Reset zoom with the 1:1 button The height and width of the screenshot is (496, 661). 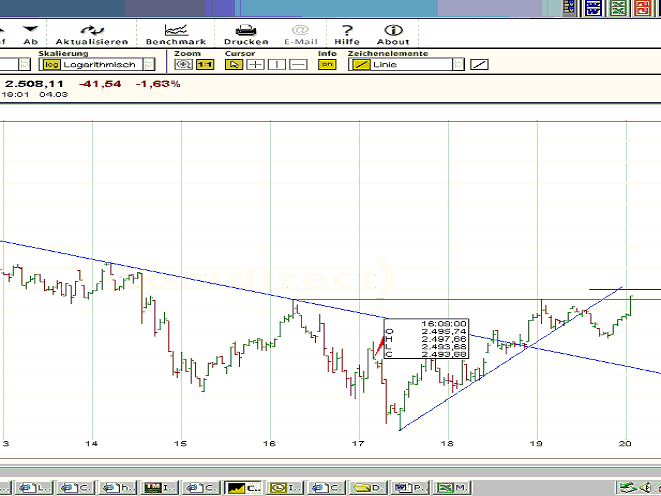[205, 64]
